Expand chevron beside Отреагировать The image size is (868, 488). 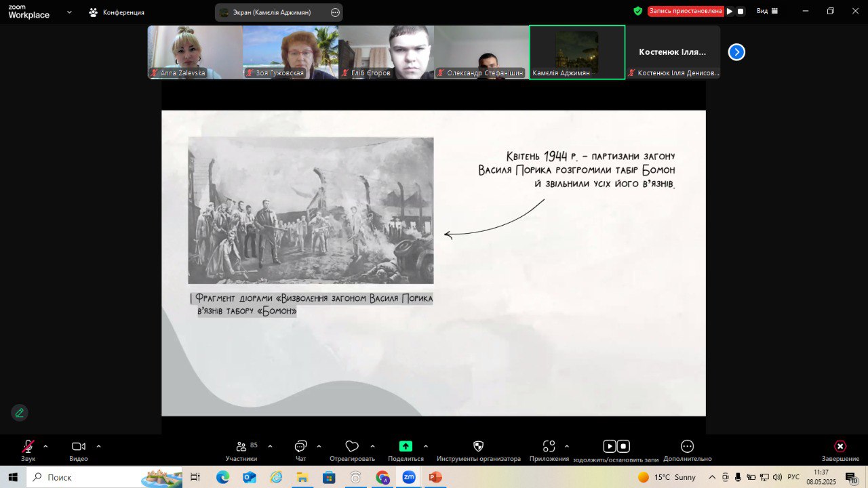(372, 447)
